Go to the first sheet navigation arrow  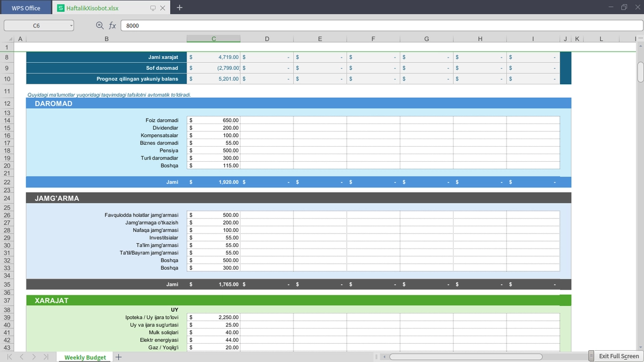point(10,357)
